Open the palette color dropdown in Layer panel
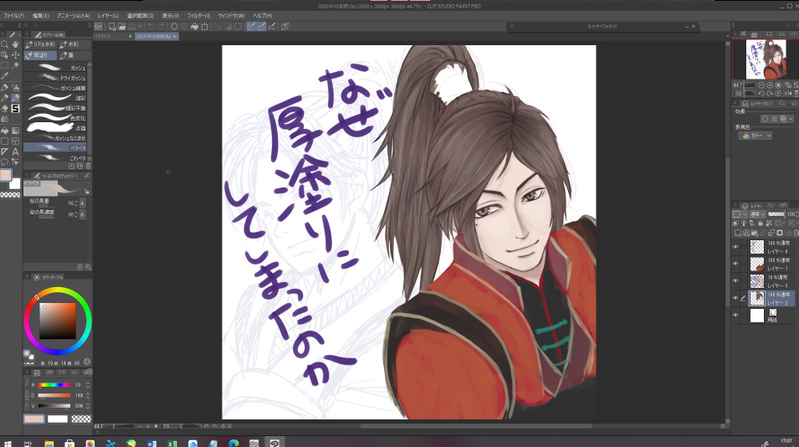The height and width of the screenshot is (447, 799). [x=739, y=214]
